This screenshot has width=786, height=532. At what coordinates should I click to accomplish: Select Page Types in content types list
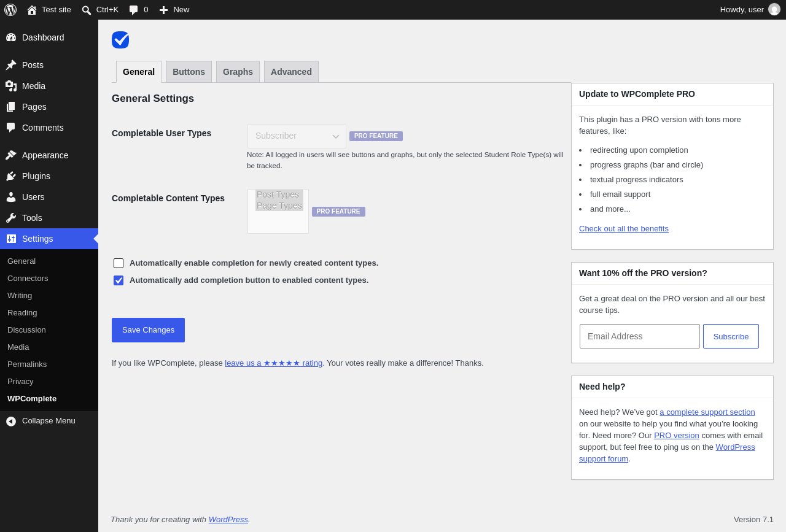(x=279, y=206)
